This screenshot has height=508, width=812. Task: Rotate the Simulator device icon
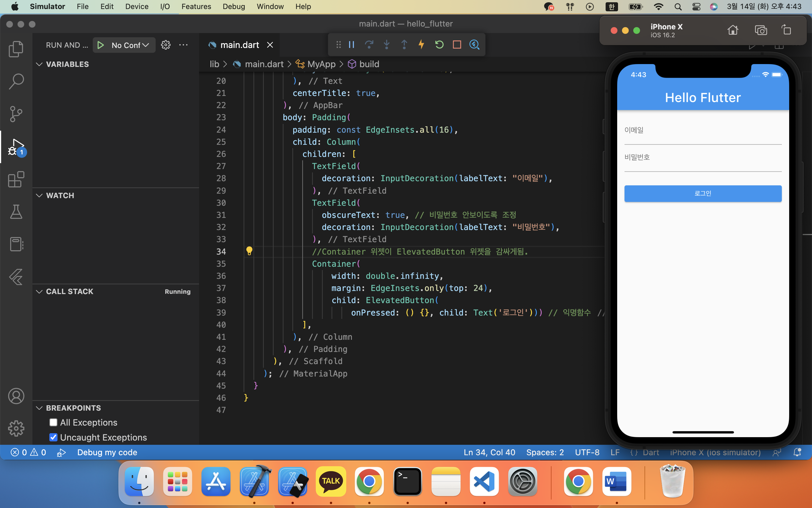[x=787, y=30]
